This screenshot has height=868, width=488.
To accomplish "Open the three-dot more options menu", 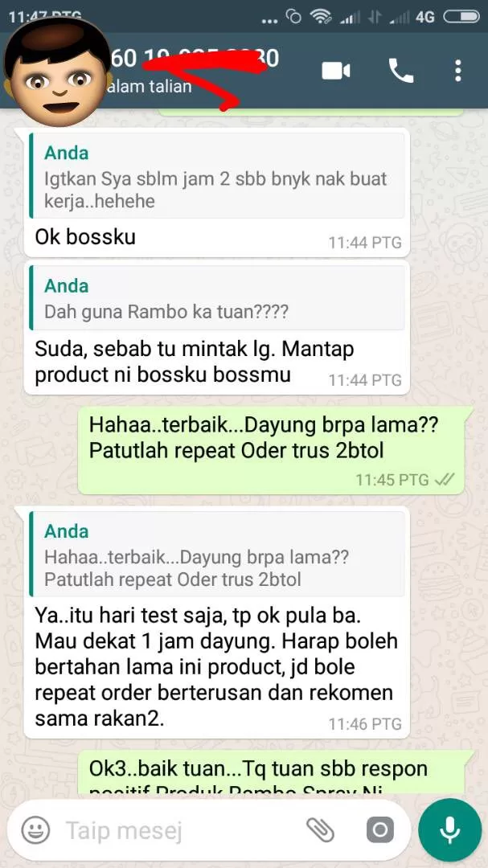I will [x=457, y=71].
